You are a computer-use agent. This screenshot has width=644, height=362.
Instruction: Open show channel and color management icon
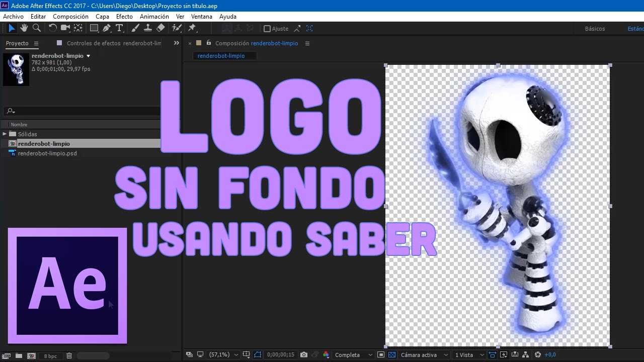(326, 354)
